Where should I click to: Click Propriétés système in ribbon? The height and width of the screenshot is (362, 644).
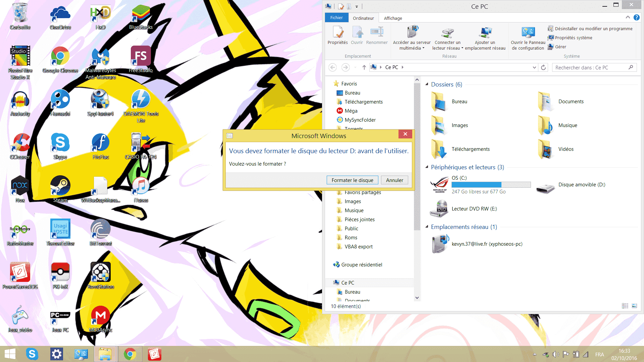point(570,38)
